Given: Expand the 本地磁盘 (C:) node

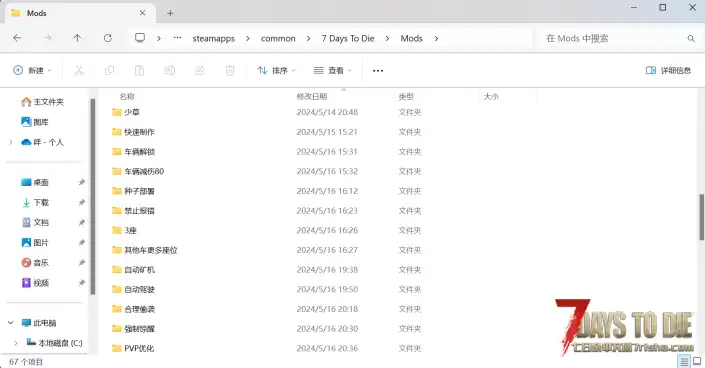Looking at the screenshot, I should pyautogui.click(x=16, y=343).
